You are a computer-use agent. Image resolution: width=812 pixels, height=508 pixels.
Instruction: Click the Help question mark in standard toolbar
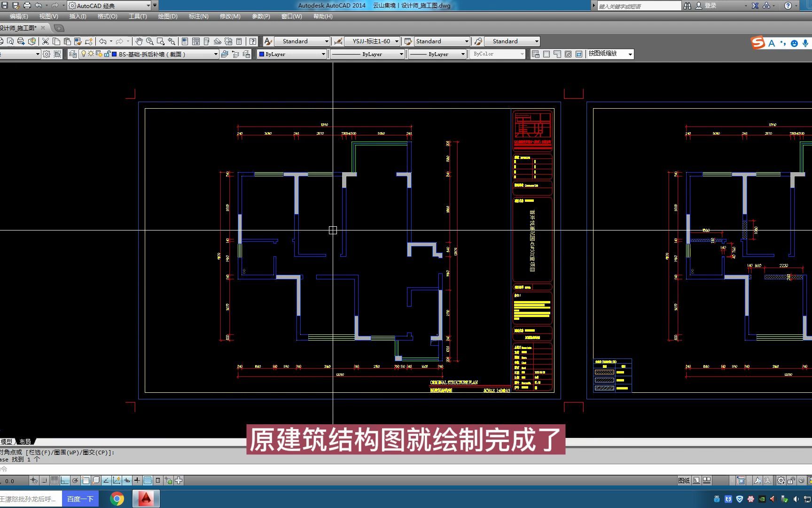point(253,41)
